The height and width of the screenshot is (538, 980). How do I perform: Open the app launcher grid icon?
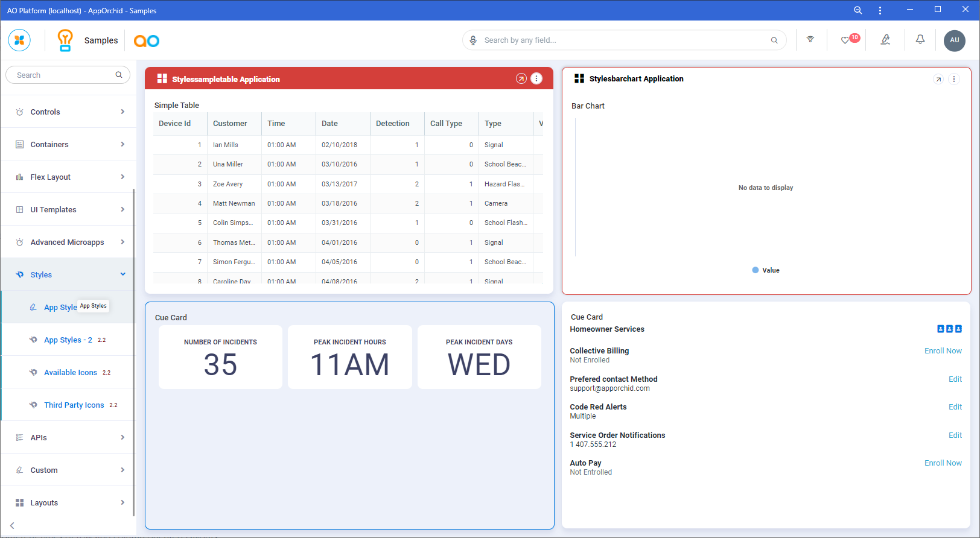pyautogui.click(x=19, y=40)
